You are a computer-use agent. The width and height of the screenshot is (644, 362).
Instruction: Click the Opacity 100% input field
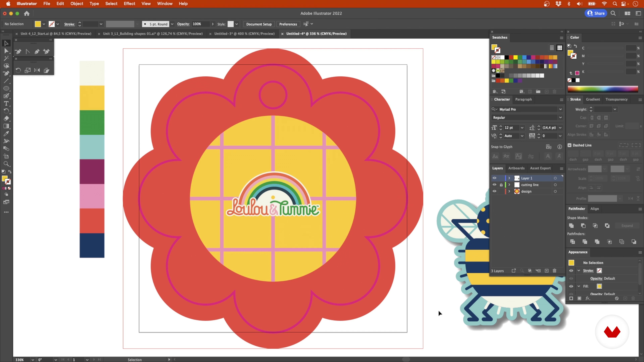tap(201, 24)
